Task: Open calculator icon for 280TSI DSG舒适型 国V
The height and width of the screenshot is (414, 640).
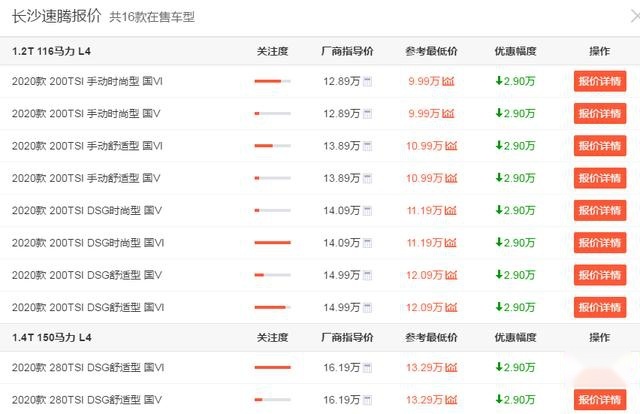Action: click(x=367, y=400)
